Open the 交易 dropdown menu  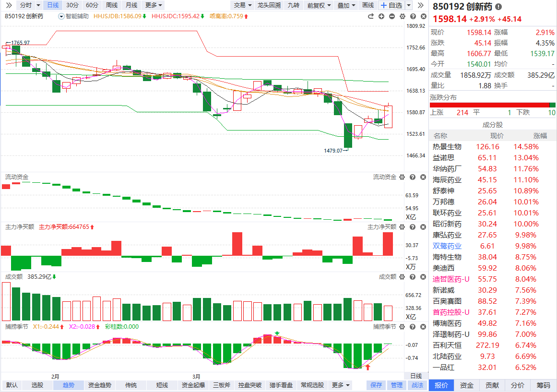243,5
